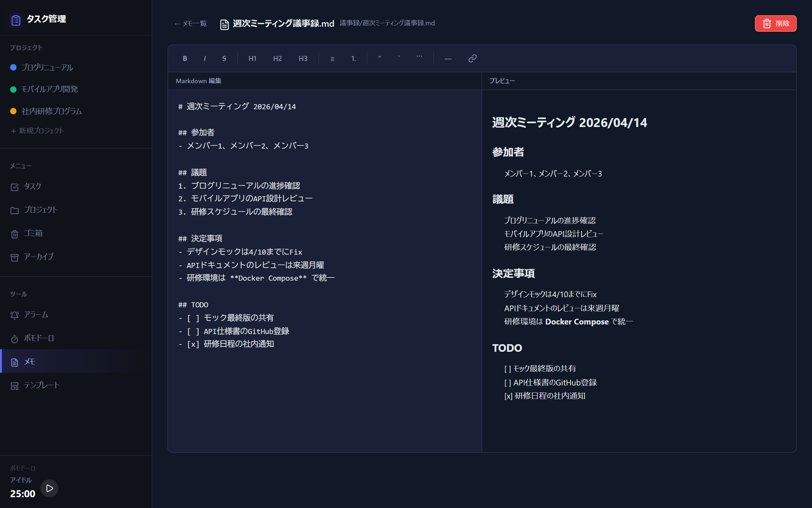Insert an H2 heading
812x508 pixels.
click(278, 58)
